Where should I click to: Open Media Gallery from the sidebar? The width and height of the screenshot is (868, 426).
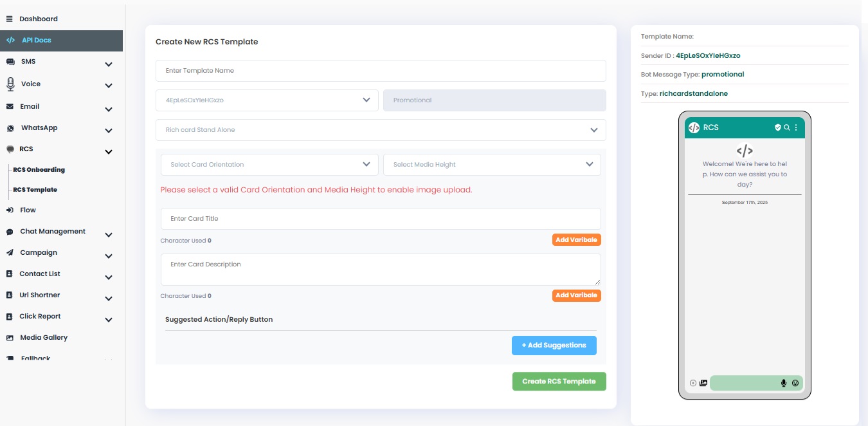(43, 337)
